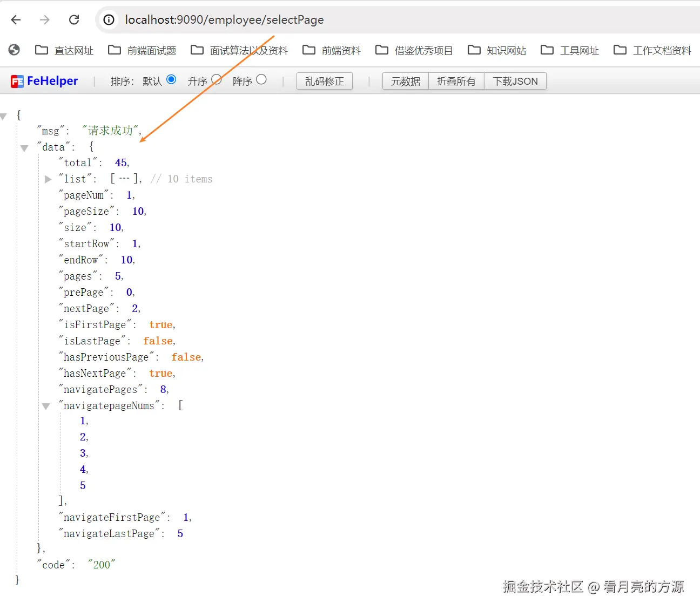Image resolution: width=700 pixels, height=610 pixels.
Task: Click the "code" value "200"
Action: (102, 565)
